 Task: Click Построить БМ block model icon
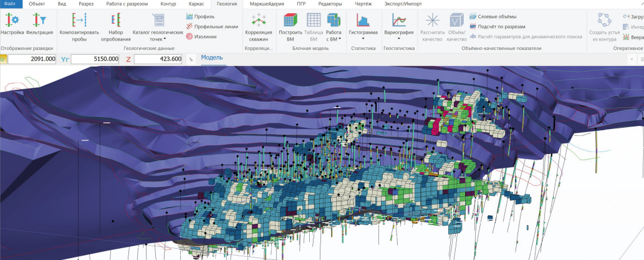(x=291, y=27)
